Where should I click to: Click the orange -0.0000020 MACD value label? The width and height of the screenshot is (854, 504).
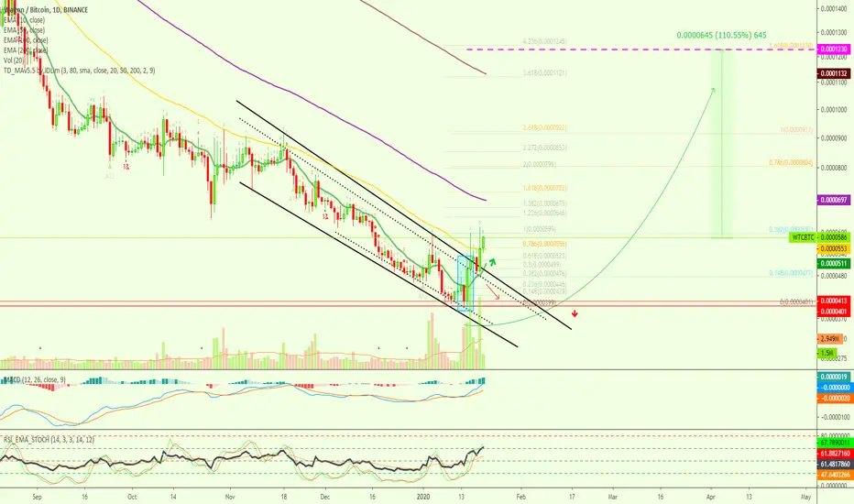pyautogui.click(x=833, y=399)
